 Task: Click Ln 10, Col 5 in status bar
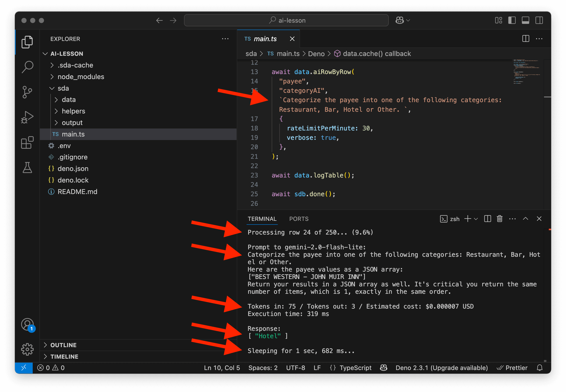[222, 368]
